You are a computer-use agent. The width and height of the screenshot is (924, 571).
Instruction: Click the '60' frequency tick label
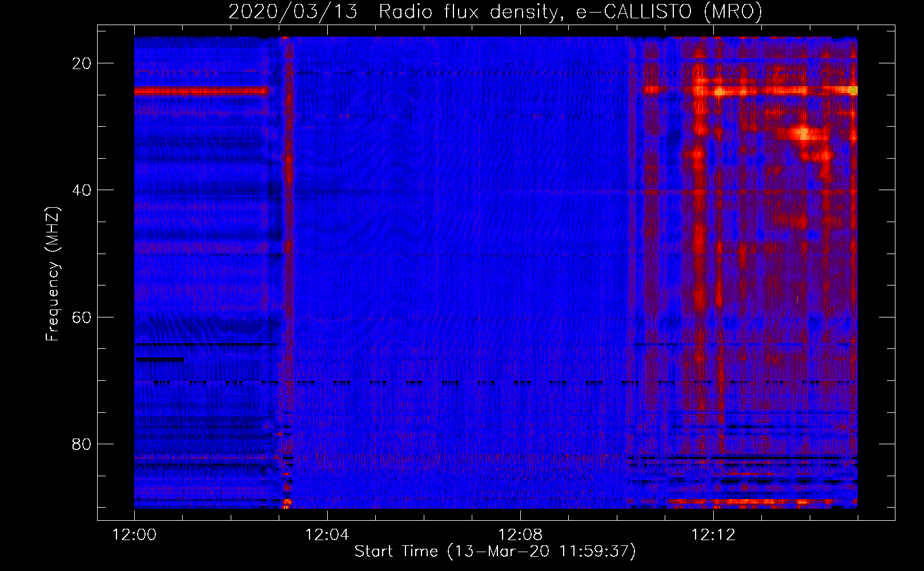coord(82,317)
